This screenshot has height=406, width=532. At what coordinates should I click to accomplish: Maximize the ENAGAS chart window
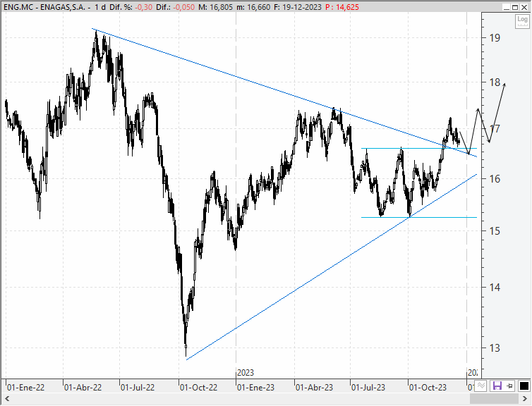pyautogui.click(x=515, y=7)
